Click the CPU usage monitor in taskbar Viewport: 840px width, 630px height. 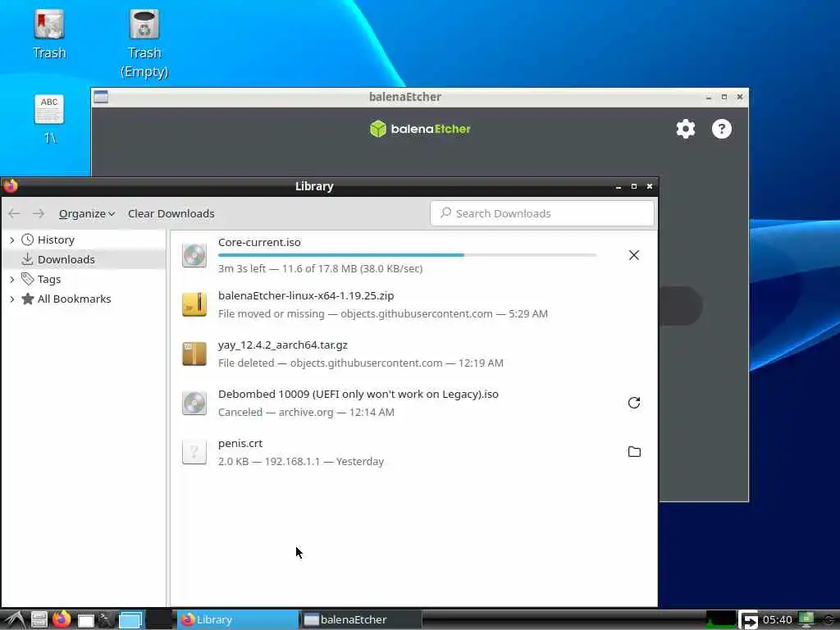[x=720, y=620]
